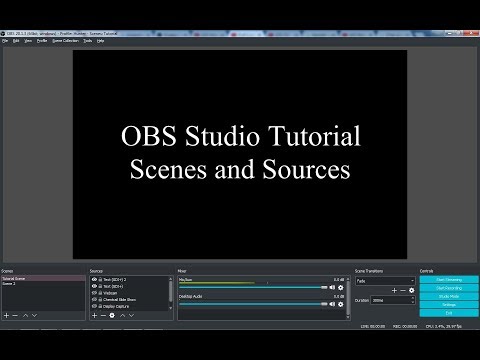The image size is (480, 360).
Task: Click the Exit button in Controls
Action: 449,313
